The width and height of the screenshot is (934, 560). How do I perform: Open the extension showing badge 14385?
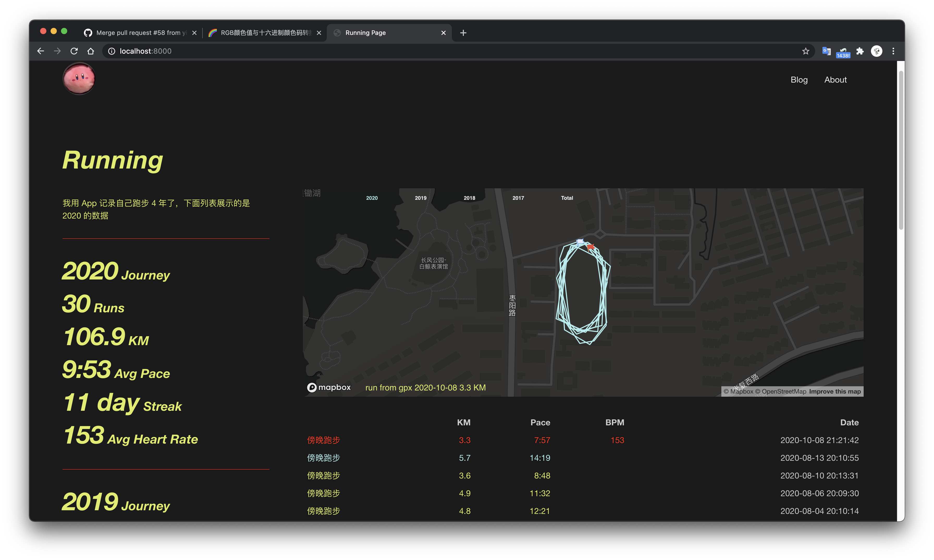tap(843, 51)
